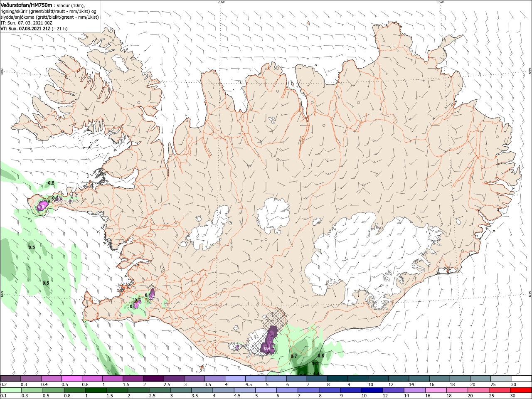Click the 15W longitude label
This screenshot has width=532, height=399.
point(440,2)
